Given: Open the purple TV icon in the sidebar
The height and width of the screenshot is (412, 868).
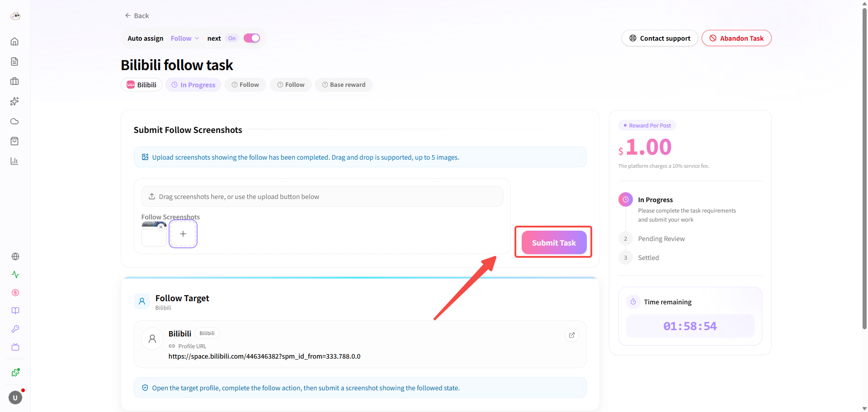Looking at the screenshot, I should pyautogui.click(x=15, y=347).
